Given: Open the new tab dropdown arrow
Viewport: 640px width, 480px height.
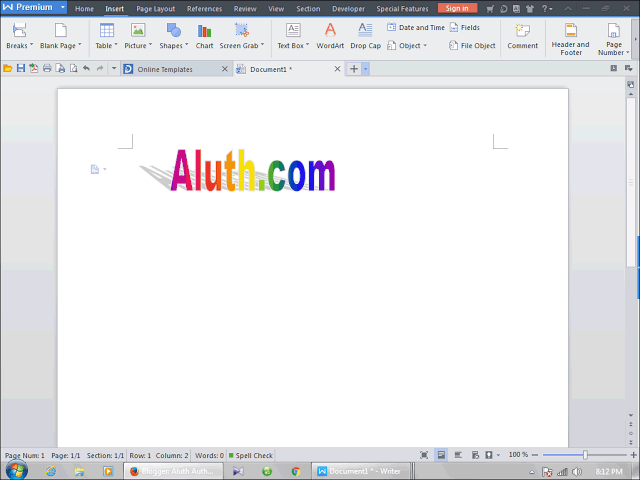Looking at the screenshot, I should [x=365, y=69].
